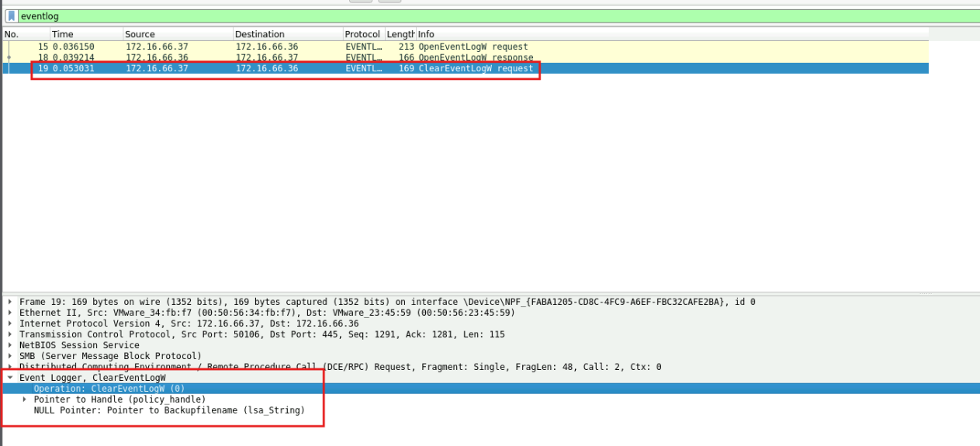
Task: Expand Internet Protocol Version 4 node
Action: coord(11,323)
